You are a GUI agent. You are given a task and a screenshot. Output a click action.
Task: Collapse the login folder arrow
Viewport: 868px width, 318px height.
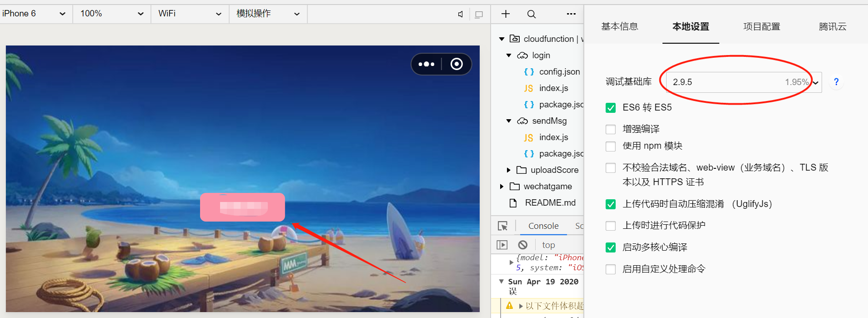pyautogui.click(x=509, y=56)
